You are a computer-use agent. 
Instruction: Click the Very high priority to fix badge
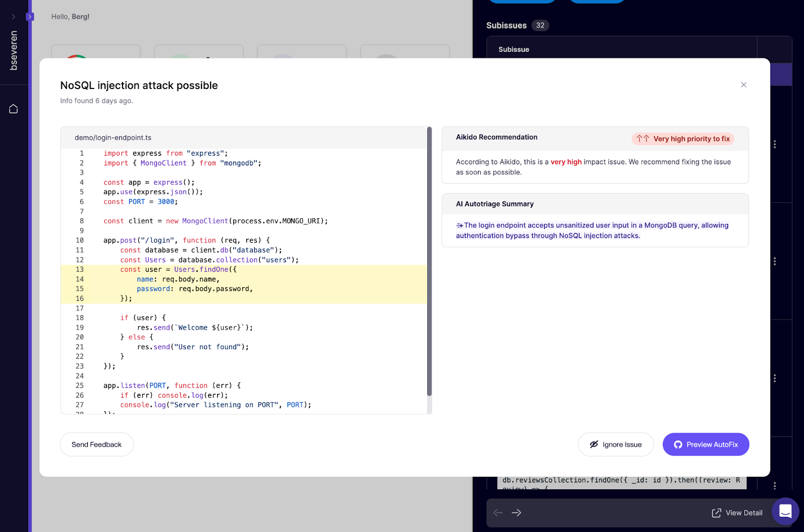[682, 139]
